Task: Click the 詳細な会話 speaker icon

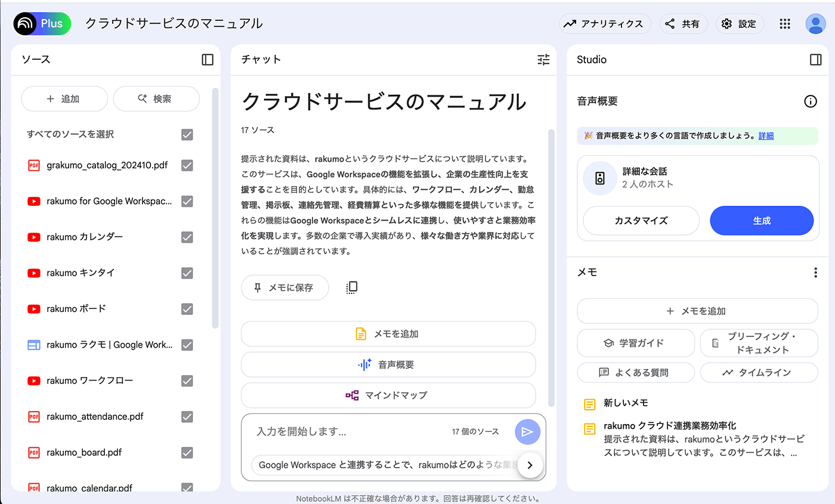Action: (x=600, y=178)
